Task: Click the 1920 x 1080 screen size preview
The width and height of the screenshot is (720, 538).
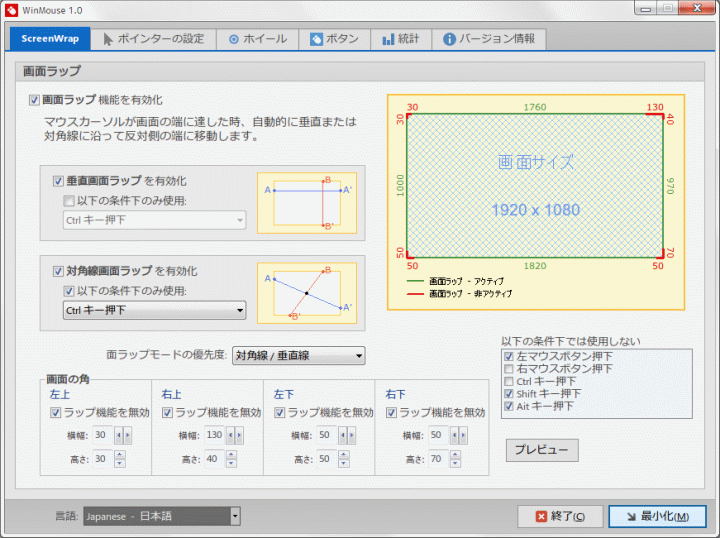Action: pyautogui.click(x=535, y=186)
